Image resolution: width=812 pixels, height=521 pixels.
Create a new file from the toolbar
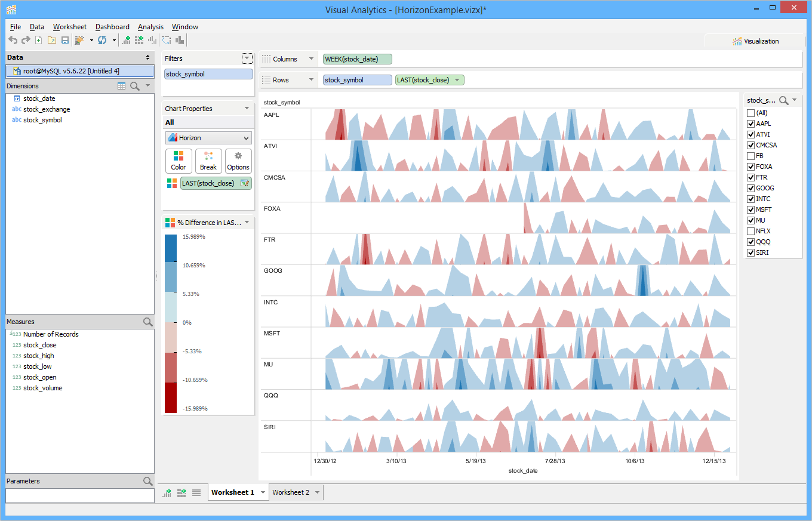pyautogui.click(x=39, y=40)
